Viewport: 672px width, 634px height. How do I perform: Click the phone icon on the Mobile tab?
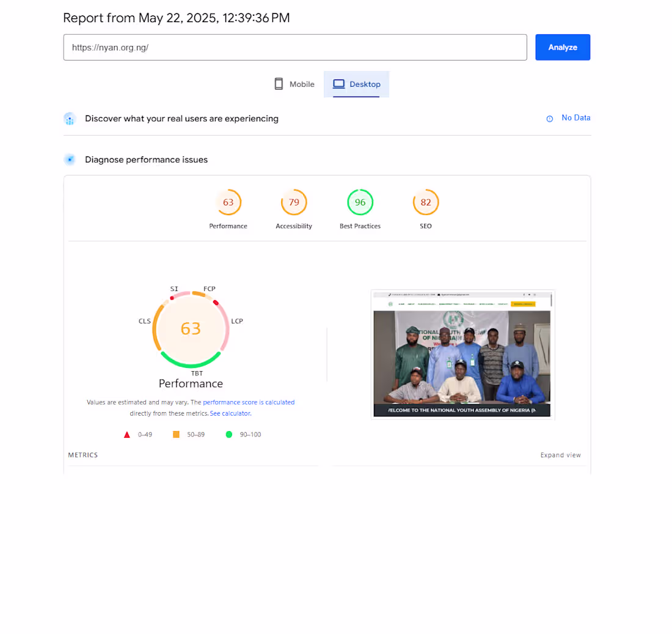tap(279, 84)
